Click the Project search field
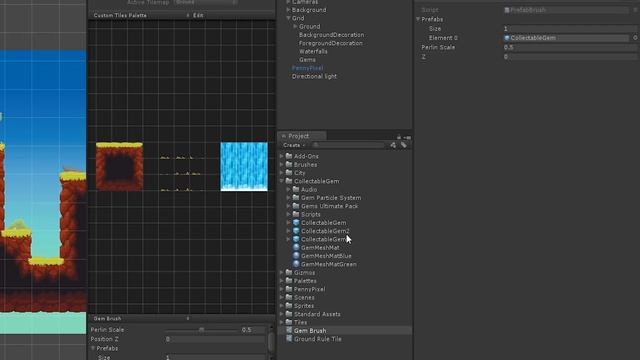The width and height of the screenshot is (640, 360). 348,145
